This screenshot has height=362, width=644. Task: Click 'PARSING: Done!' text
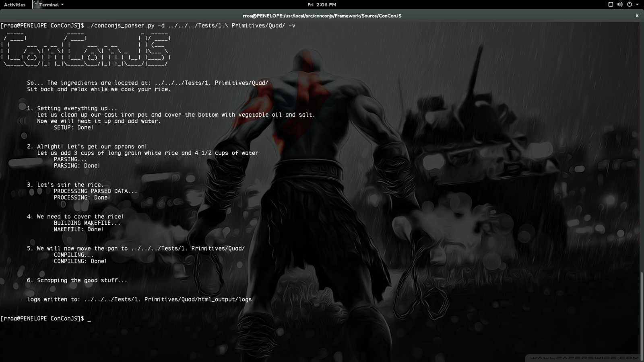point(77,166)
